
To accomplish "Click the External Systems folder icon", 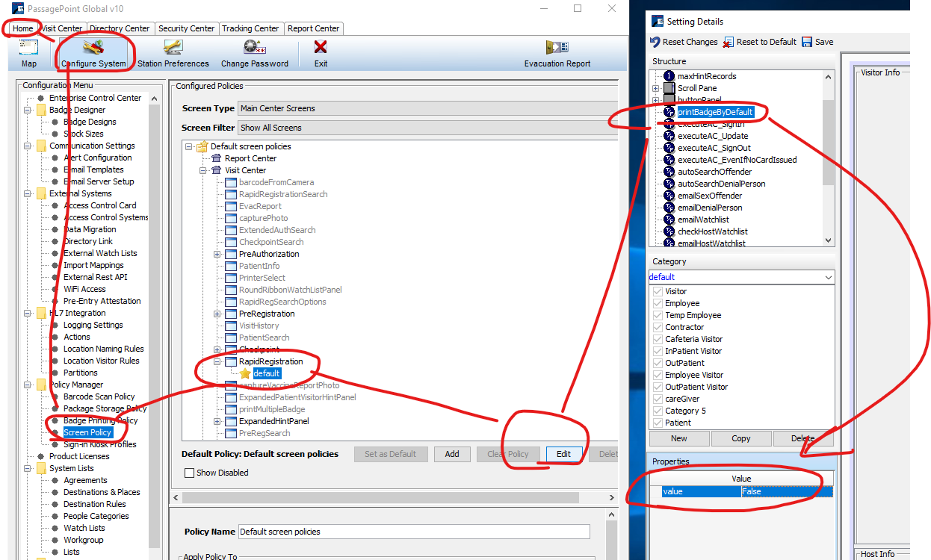I will tap(40, 193).
